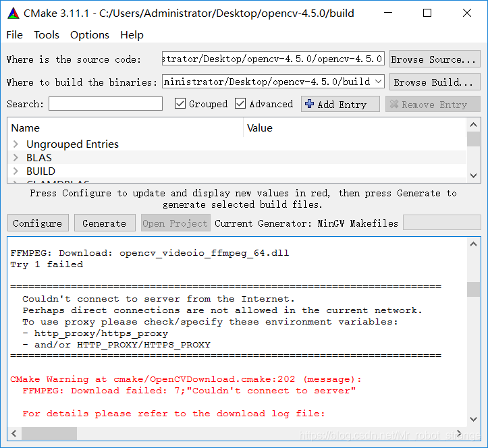488x448 pixels.
Task: Click the red 'CMake Warning at cmake/OpenCVDownload.cmake:202' line
Action: coord(186,379)
